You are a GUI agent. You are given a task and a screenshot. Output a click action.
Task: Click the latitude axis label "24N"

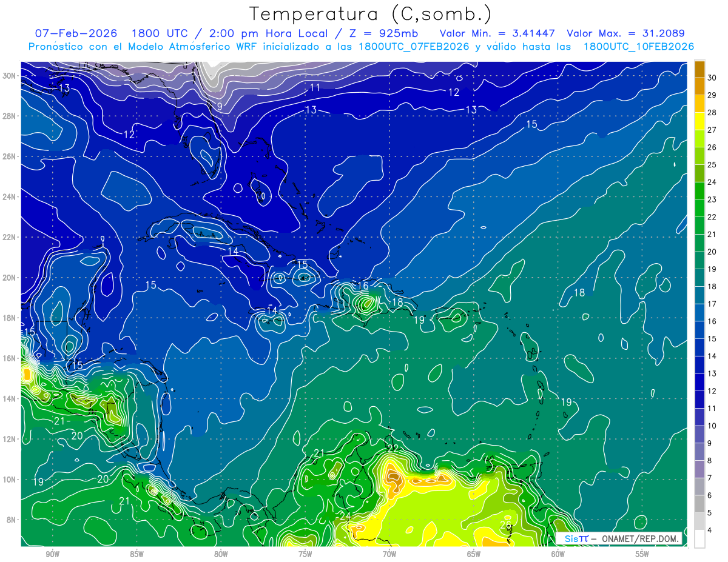pyautogui.click(x=10, y=196)
